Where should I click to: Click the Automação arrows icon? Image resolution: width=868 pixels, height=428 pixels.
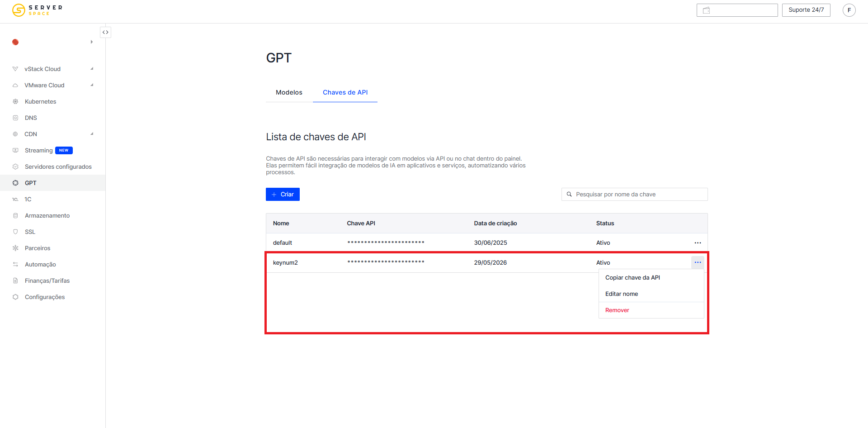[15, 264]
